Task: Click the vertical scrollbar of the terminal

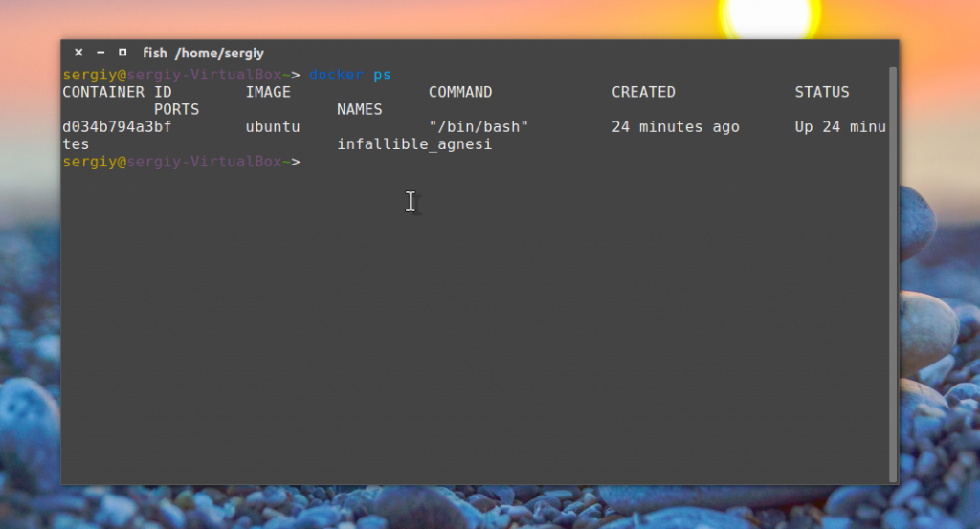Action: pos(893,275)
